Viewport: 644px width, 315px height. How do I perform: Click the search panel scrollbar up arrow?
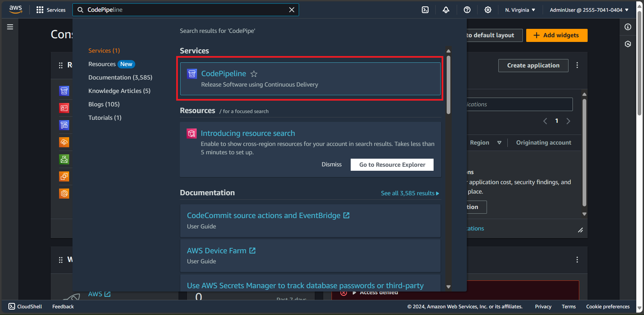(x=448, y=51)
